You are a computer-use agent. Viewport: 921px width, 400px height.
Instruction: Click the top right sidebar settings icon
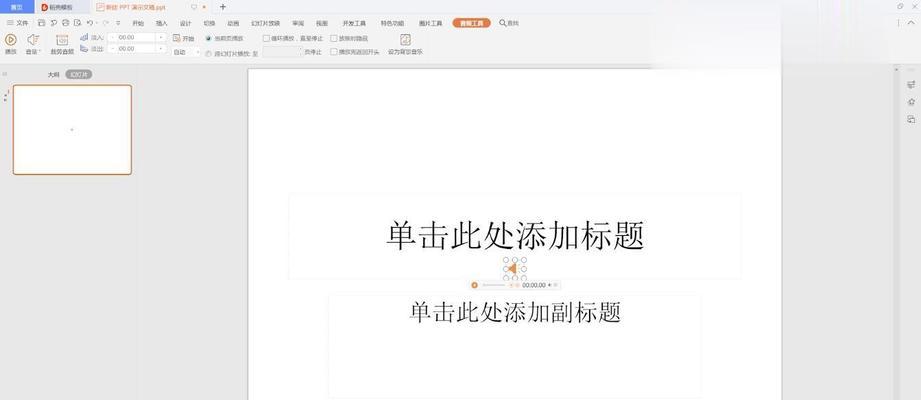pyautogui.click(x=911, y=85)
